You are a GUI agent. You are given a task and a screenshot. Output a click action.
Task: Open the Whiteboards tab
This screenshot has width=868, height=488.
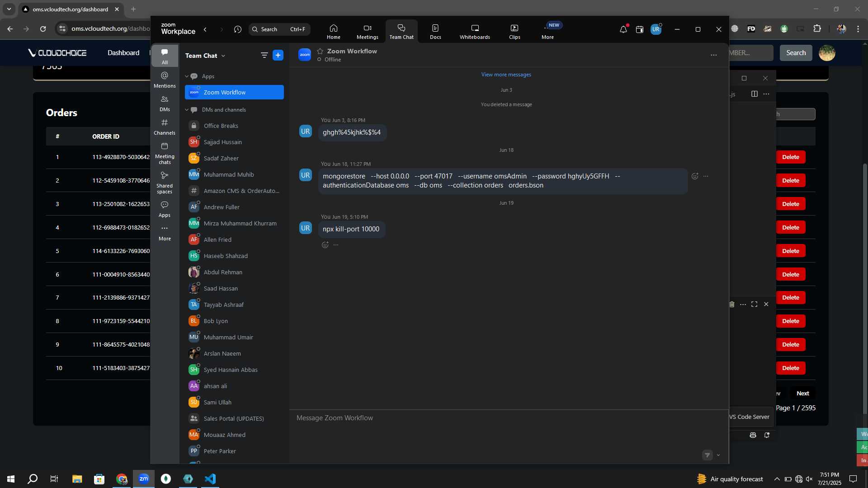pyautogui.click(x=475, y=32)
